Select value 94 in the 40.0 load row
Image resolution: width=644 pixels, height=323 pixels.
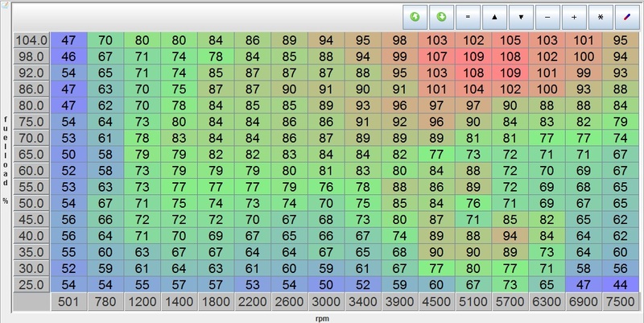pos(510,236)
